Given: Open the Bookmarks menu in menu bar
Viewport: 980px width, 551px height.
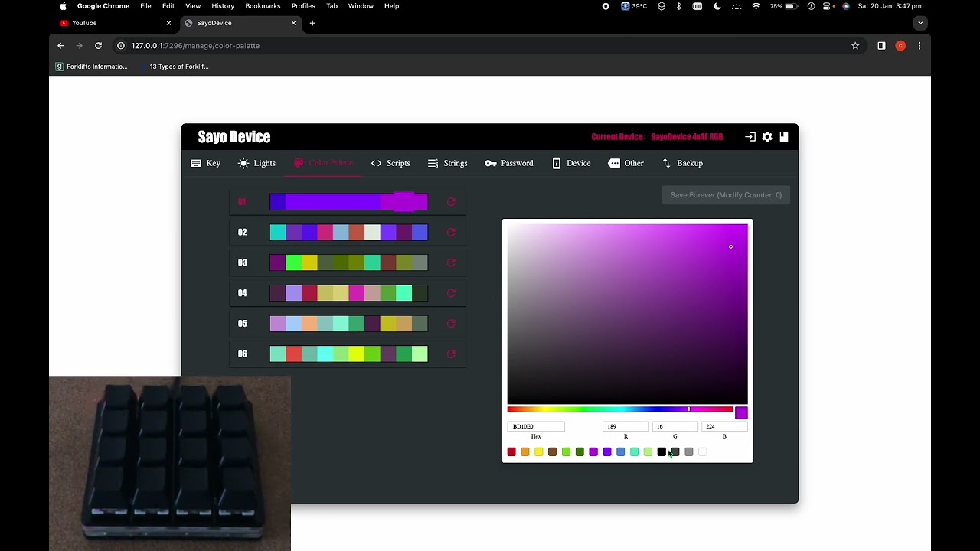Looking at the screenshot, I should coord(263,6).
